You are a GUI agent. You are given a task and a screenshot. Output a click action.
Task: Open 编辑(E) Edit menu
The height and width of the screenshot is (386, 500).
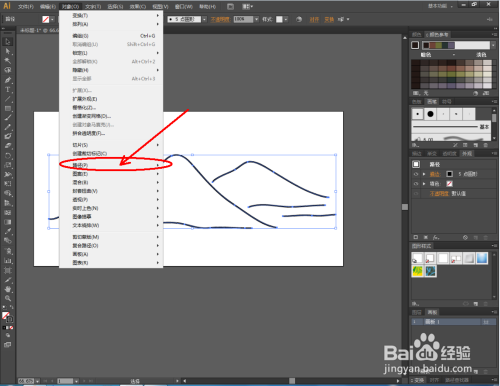coord(48,6)
